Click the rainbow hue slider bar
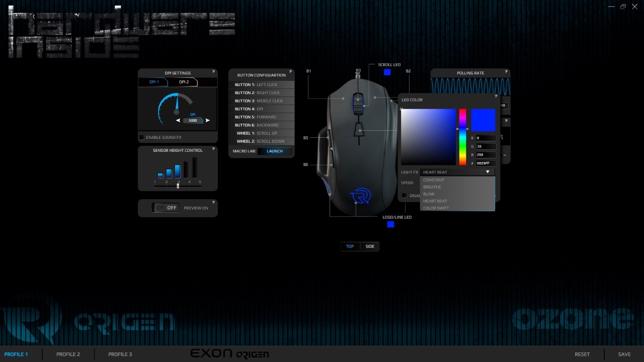644x362 pixels. [462, 137]
